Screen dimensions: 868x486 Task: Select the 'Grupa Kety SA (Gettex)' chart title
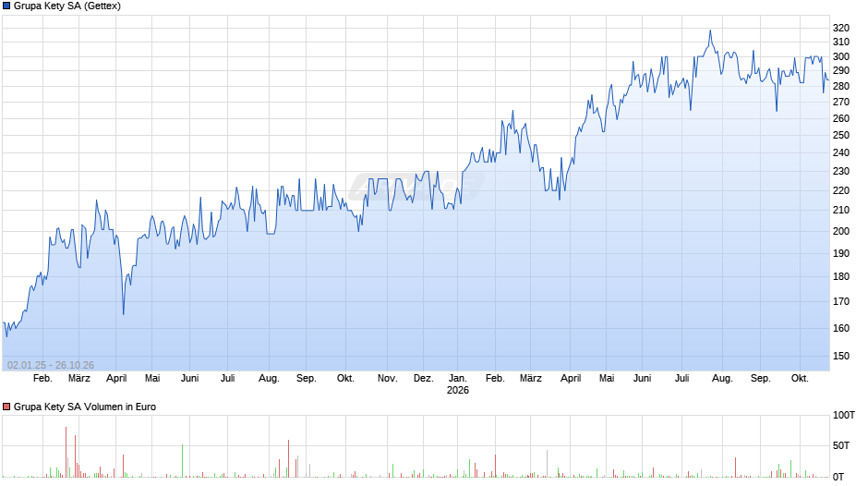click(x=67, y=6)
